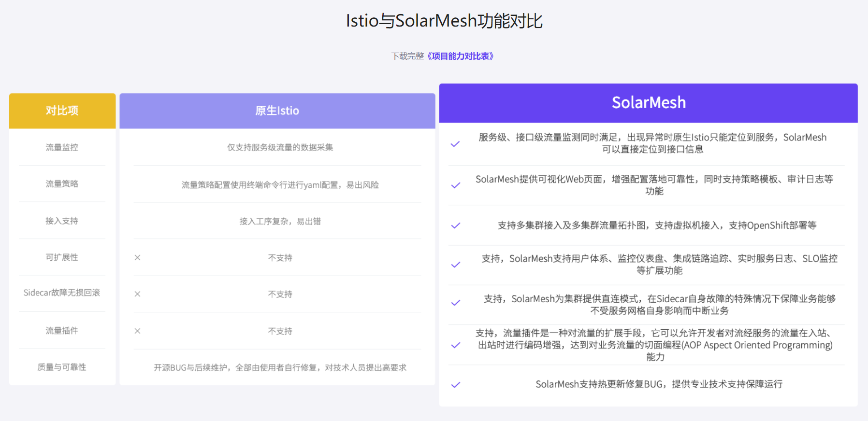Click the checkmark next to traffic plugin description

coord(455,345)
